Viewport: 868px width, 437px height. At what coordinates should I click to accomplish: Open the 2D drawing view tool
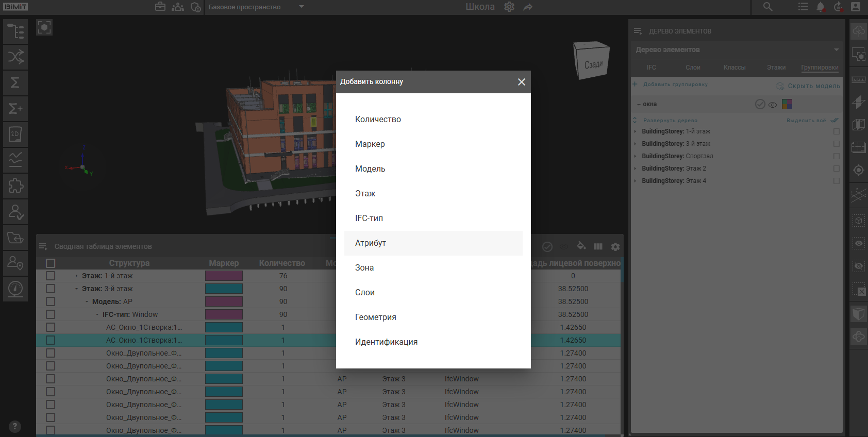click(x=15, y=135)
